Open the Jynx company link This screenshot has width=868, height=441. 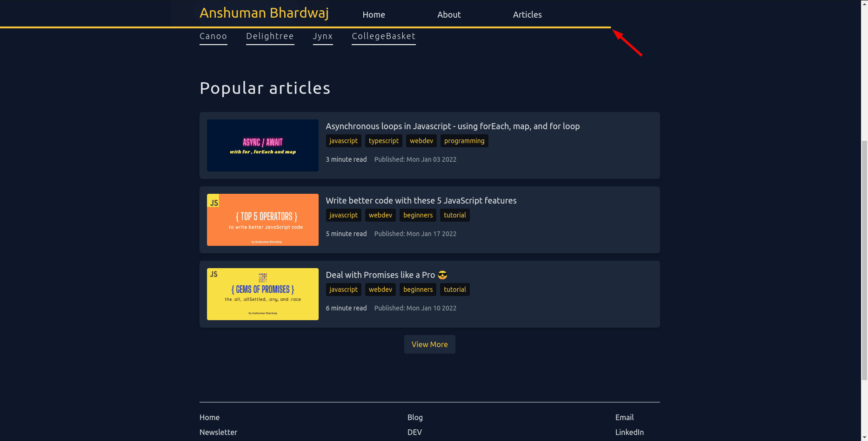[322, 36]
